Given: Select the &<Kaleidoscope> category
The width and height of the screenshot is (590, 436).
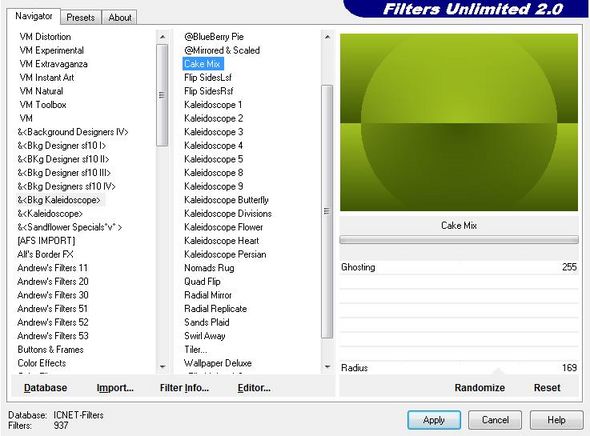Looking at the screenshot, I should point(50,214).
